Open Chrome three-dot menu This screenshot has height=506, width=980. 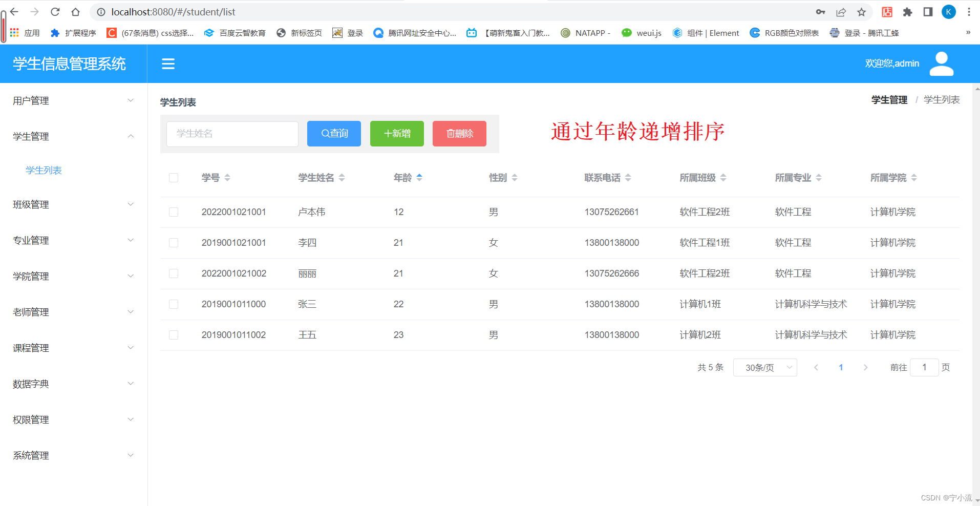coord(969,12)
